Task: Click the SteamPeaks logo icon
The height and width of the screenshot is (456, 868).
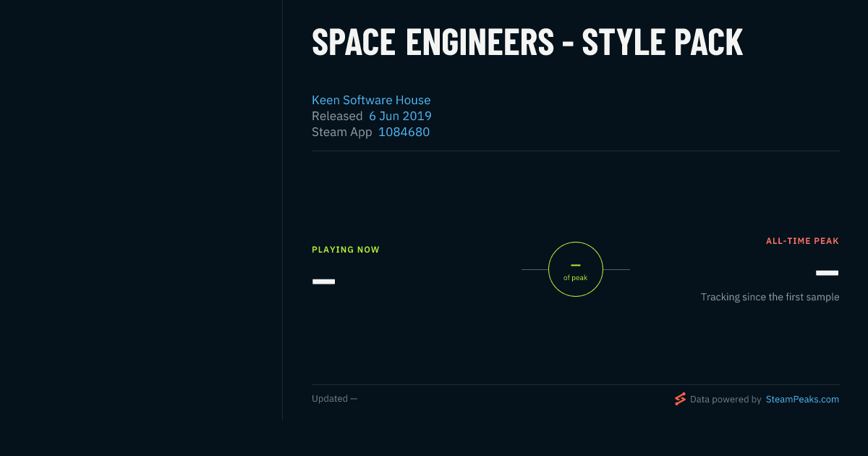Action: pyautogui.click(x=680, y=399)
